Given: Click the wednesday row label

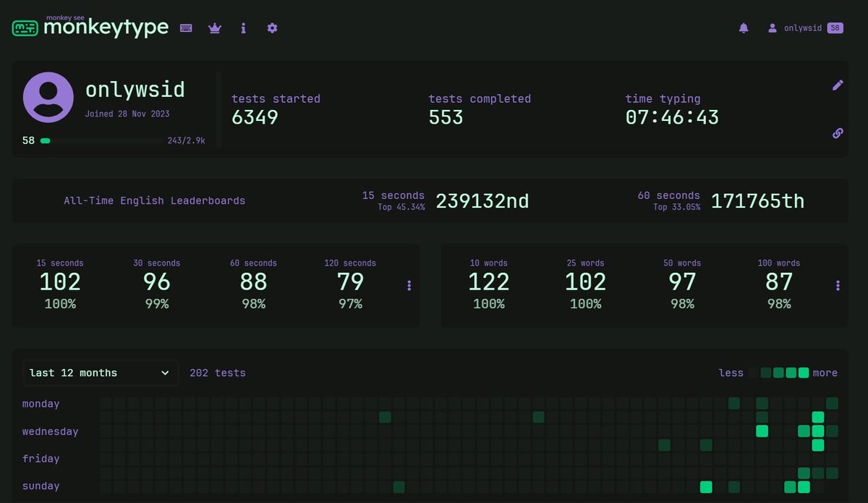Looking at the screenshot, I should 51,431.
